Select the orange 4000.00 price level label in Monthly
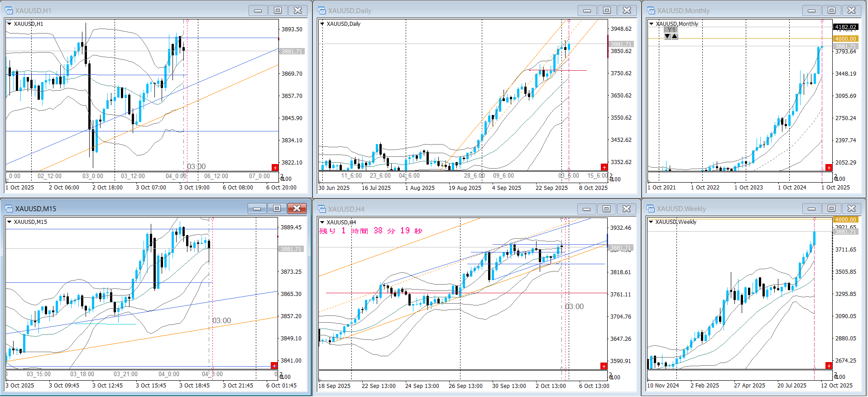The width and height of the screenshot is (868, 397). 845,39
